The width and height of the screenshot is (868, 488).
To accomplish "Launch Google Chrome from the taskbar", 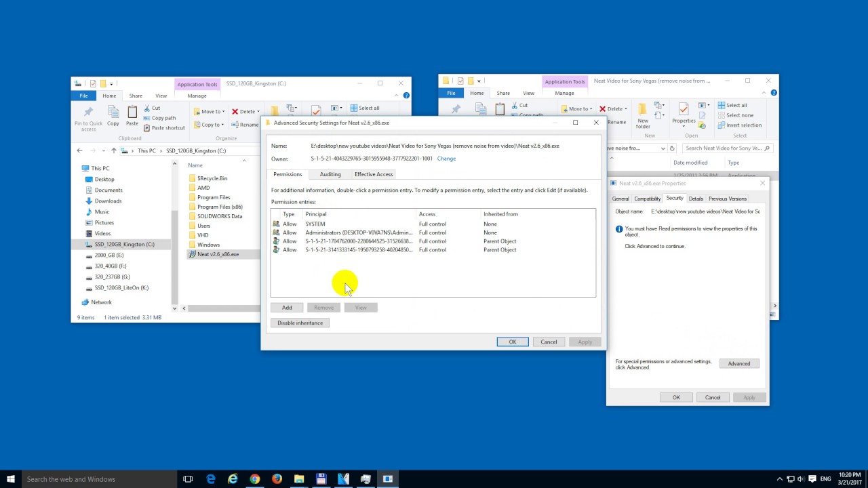I will tap(254, 479).
